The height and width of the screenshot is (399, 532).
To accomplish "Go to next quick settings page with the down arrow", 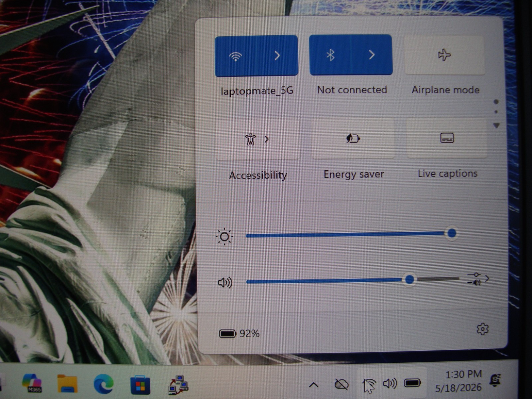I will (x=496, y=126).
